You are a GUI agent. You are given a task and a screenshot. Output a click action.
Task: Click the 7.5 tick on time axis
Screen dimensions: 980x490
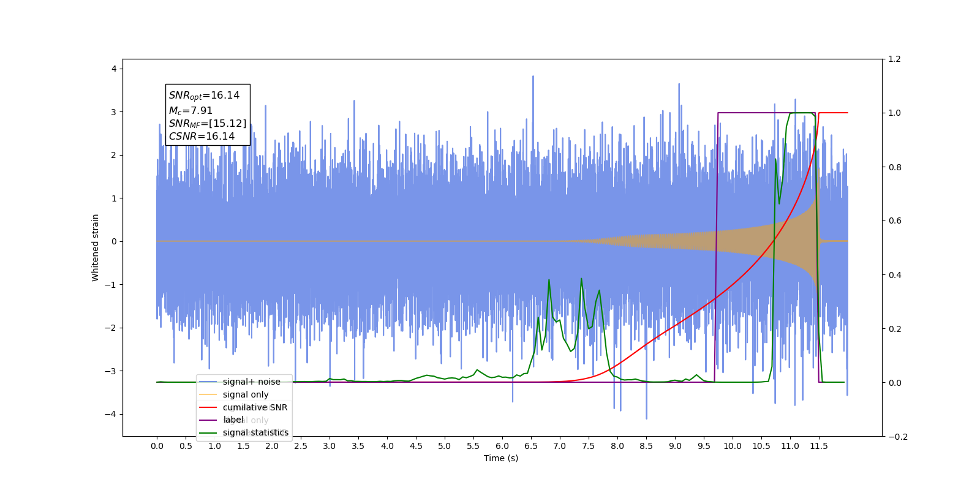(x=589, y=446)
